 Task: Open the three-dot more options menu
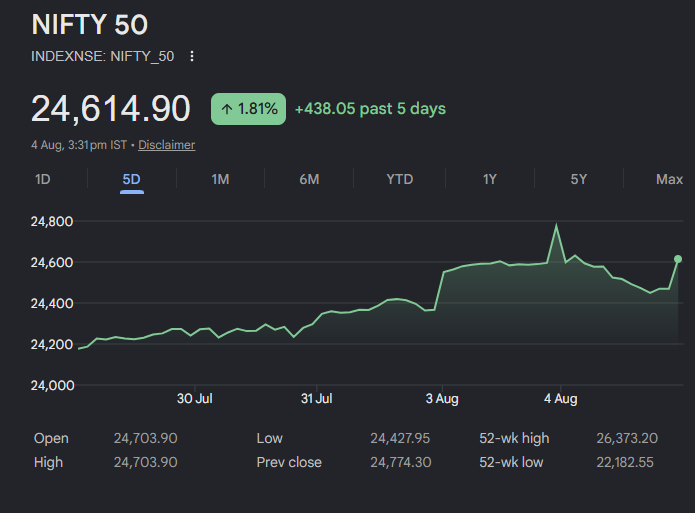click(x=192, y=56)
